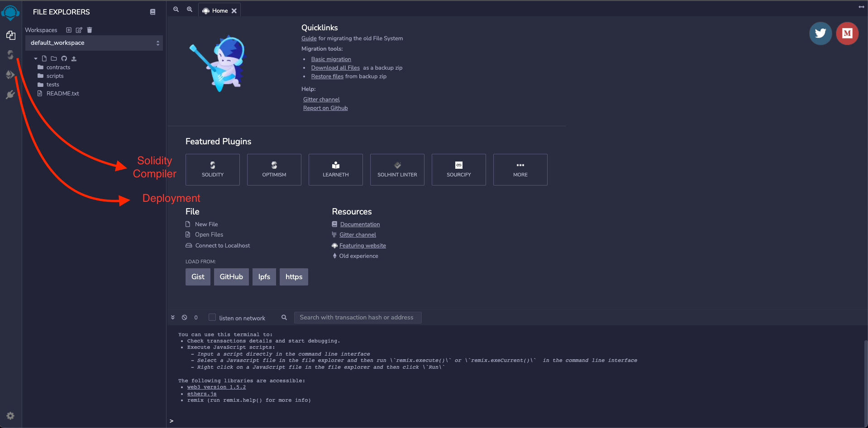
Task: Open the default_workspace dropdown
Action: [94, 43]
